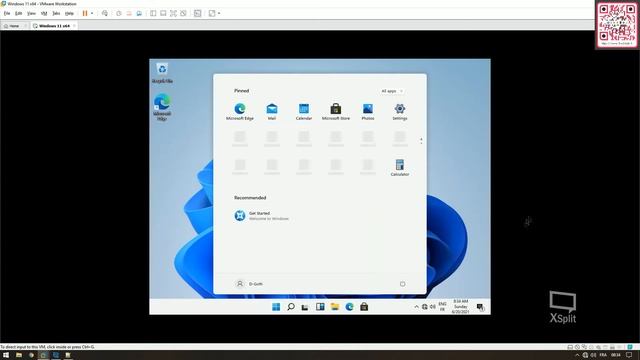The image size is (640, 360).
Task: Click the host Windows Start button
Action: click(x=6, y=355)
